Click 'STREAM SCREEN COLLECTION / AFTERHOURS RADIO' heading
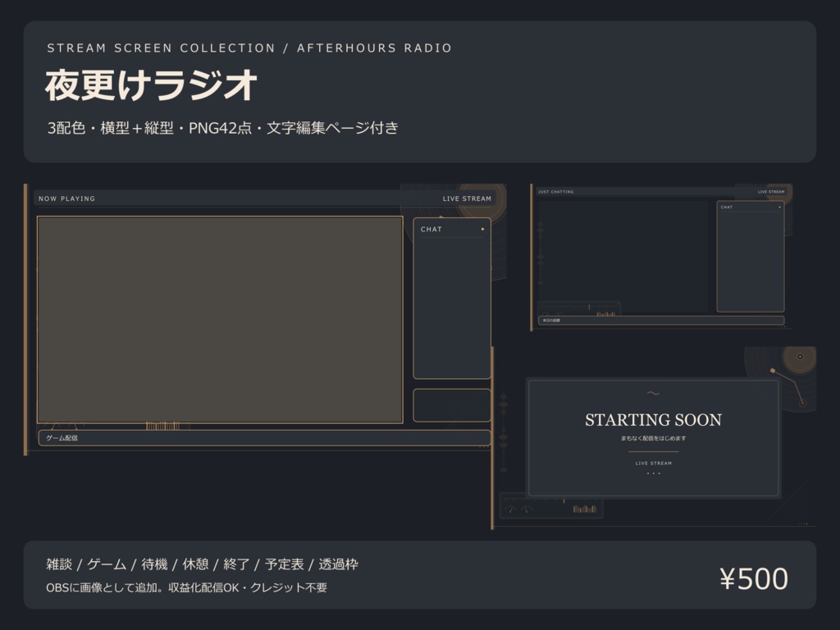 point(249,48)
